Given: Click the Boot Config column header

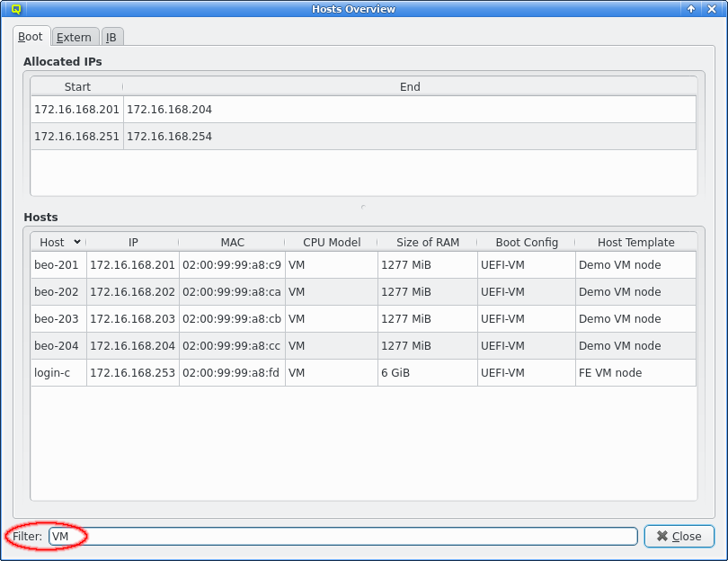Looking at the screenshot, I should coord(527,242).
